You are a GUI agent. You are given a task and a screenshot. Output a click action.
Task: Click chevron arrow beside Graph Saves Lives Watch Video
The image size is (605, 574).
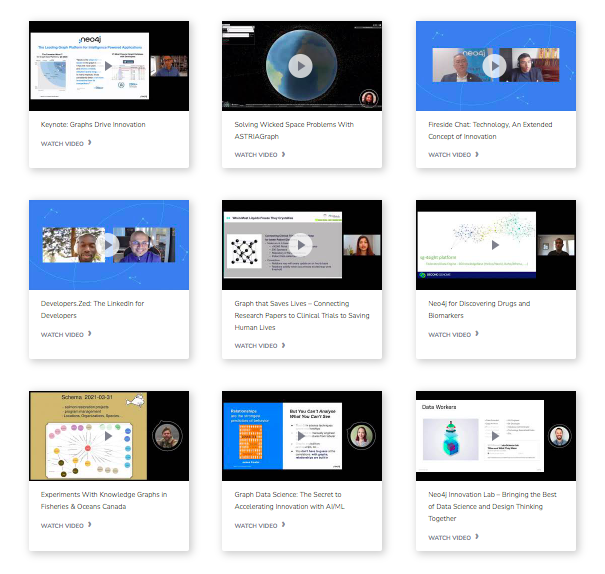click(284, 345)
